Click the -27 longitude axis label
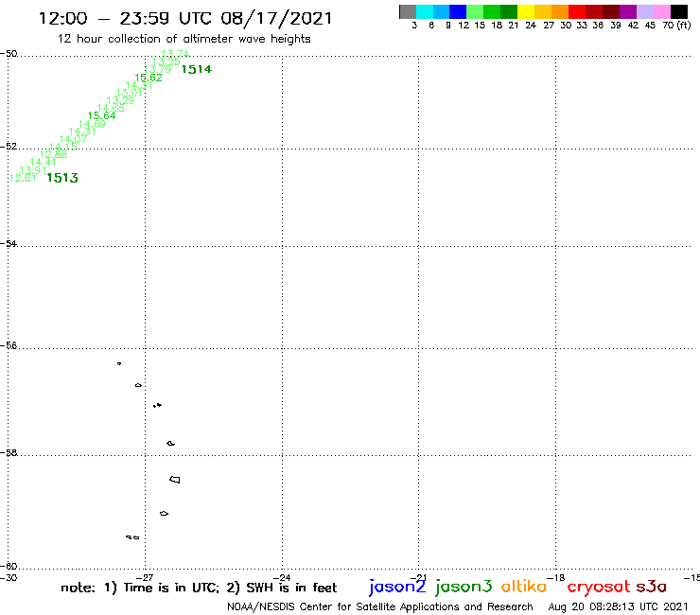700x615 pixels. pyautogui.click(x=145, y=577)
